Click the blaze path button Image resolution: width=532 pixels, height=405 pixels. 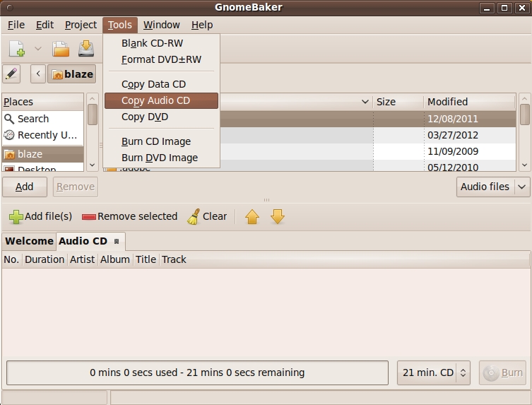pos(71,74)
